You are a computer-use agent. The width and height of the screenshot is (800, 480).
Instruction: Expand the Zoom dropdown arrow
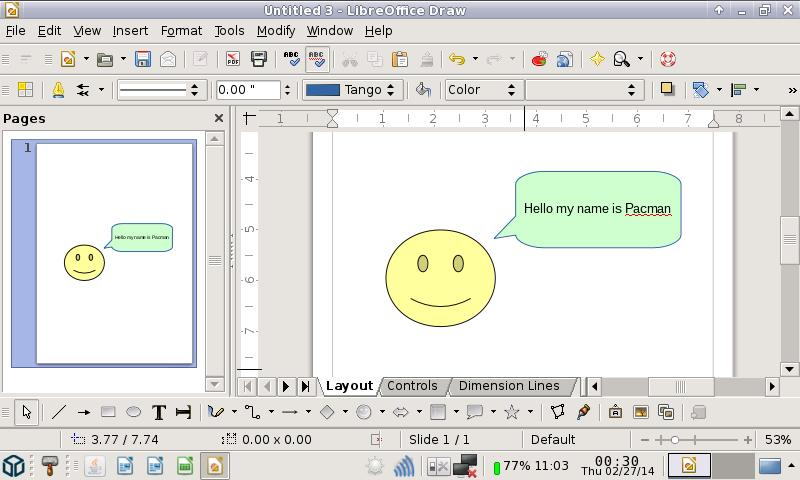pos(640,59)
